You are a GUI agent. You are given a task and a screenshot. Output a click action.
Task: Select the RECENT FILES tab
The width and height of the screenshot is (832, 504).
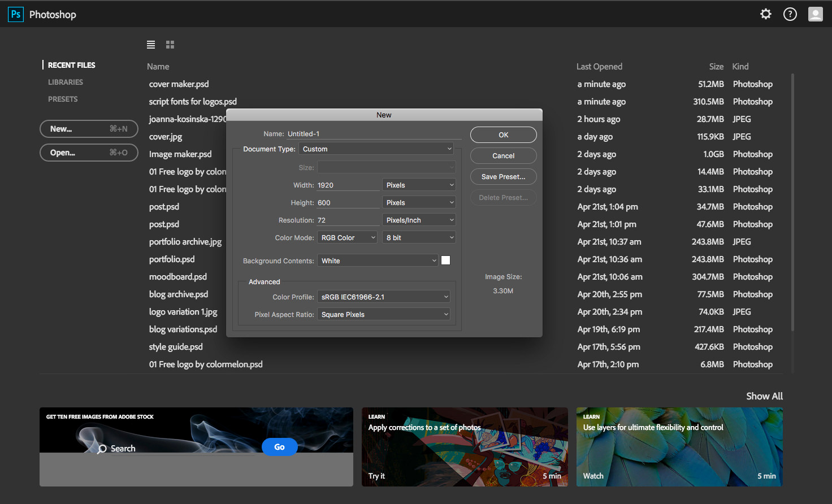point(71,65)
